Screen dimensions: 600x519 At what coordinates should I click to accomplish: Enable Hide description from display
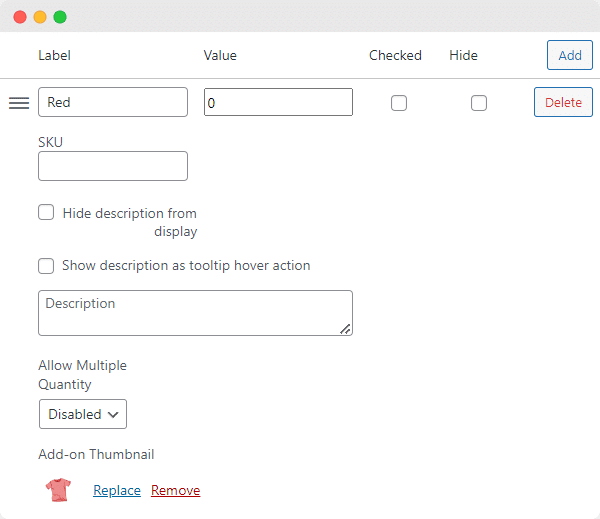pyautogui.click(x=46, y=212)
